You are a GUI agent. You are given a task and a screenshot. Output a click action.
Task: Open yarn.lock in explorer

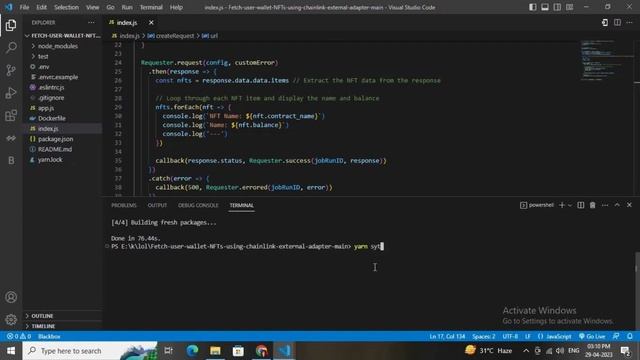click(x=63, y=160)
